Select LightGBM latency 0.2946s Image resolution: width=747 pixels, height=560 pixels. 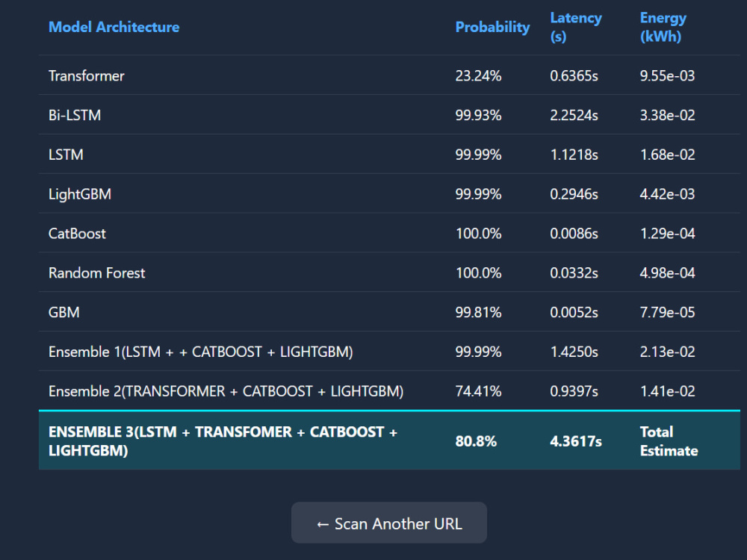(574, 194)
